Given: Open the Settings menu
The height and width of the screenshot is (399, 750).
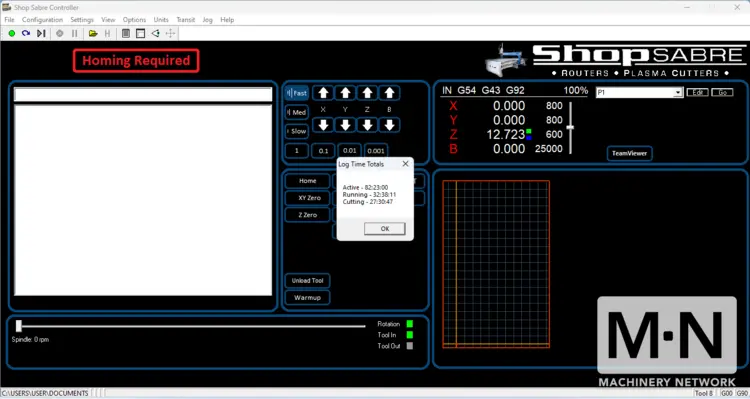Looking at the screenshot, I should [82, 20].
